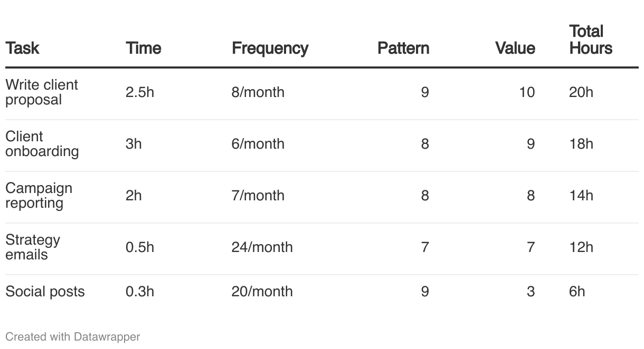Screen dimensions: 644x349
Task: Click the Time column header
Action: click(x=143, y=48)
